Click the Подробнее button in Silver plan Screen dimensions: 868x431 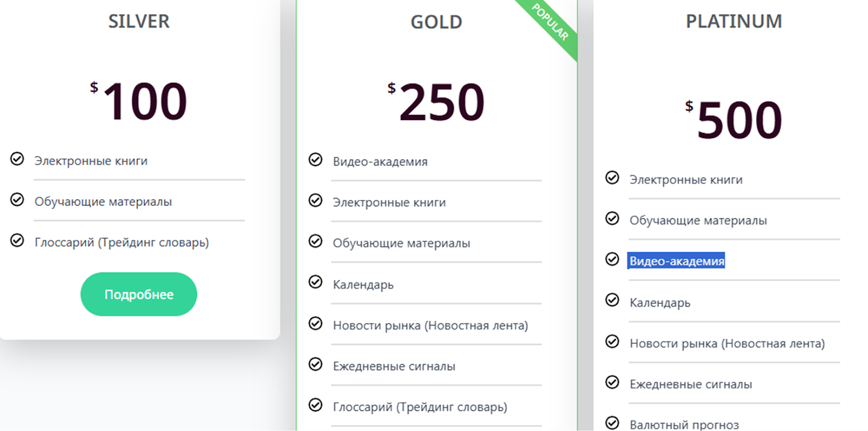139,294
